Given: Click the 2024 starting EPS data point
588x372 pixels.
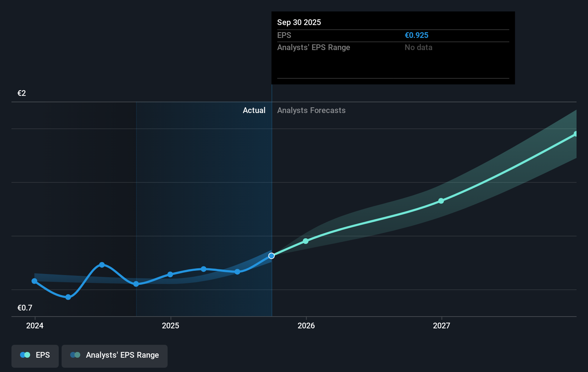Looking at the screenshot, I should (34, 281).
